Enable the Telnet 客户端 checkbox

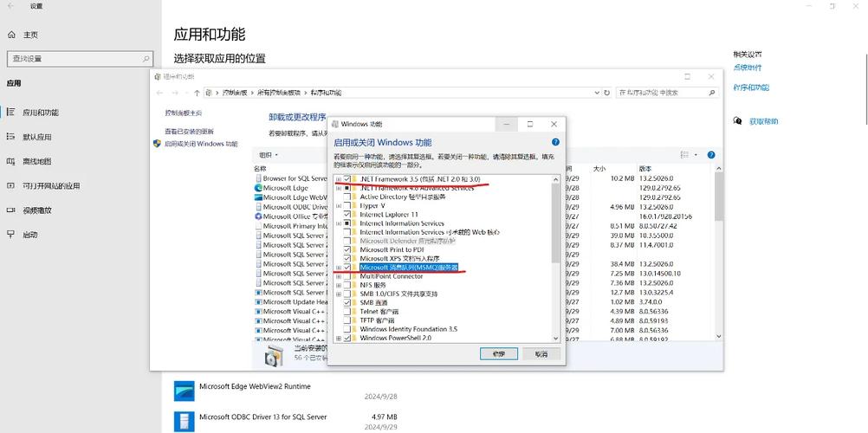pos(347,312)
